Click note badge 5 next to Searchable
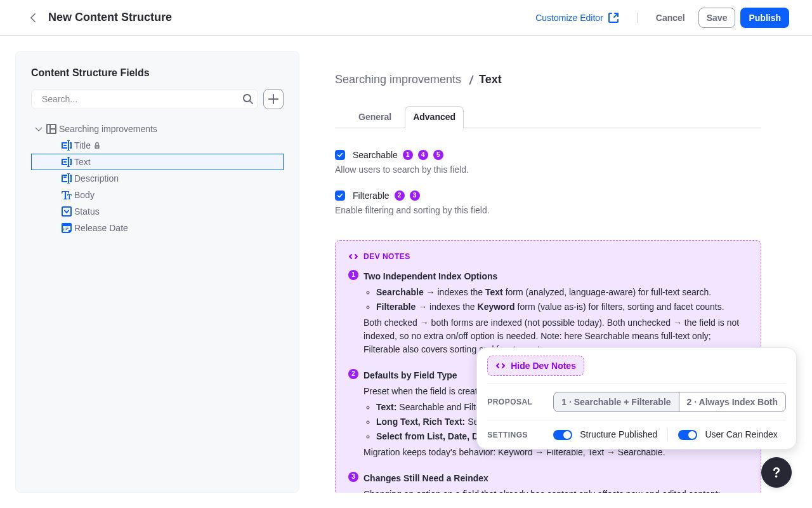 coord(438,155)
